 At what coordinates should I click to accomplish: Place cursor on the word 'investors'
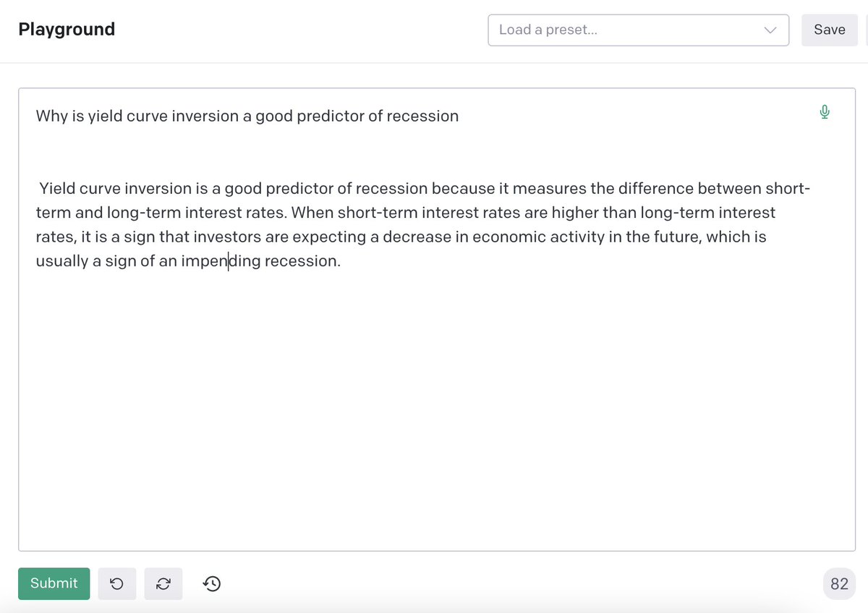227,237
